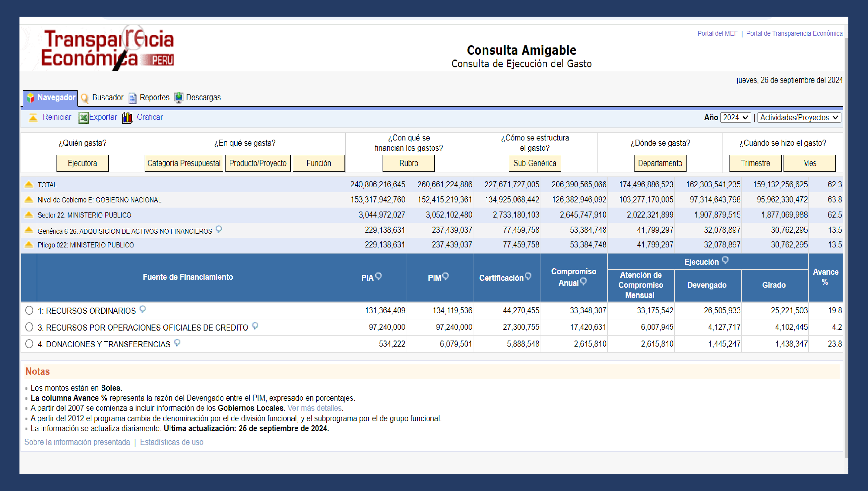Click the Sub-Genérica button
This screenshot has height=491, width=868.
(535, 163)
